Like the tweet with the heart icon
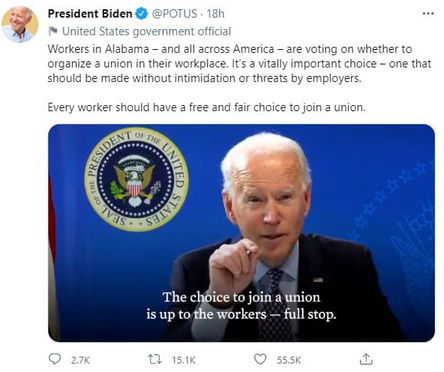 [260, 359]
